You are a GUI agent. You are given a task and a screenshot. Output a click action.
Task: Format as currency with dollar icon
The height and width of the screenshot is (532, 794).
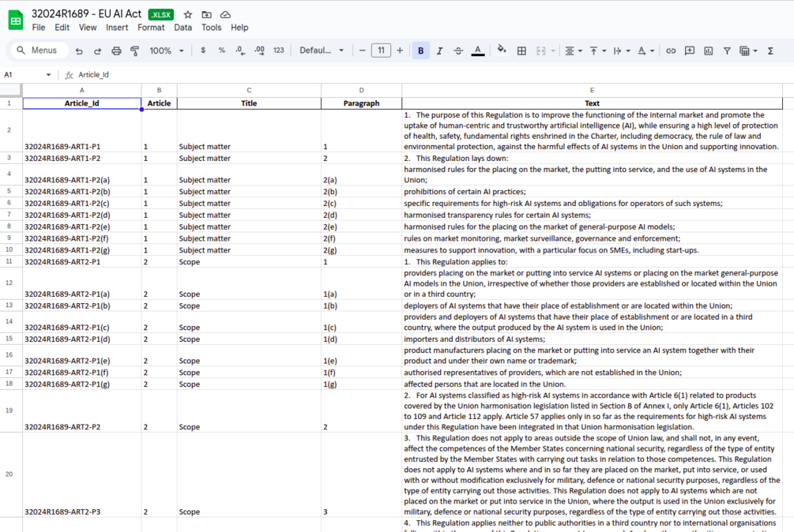203,51
